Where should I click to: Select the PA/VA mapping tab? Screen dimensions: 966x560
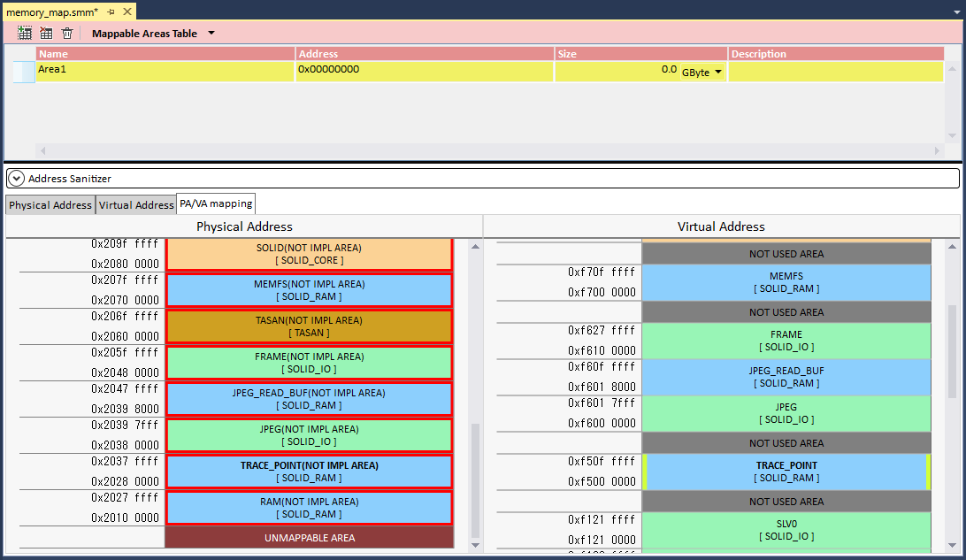click(216, 203)
